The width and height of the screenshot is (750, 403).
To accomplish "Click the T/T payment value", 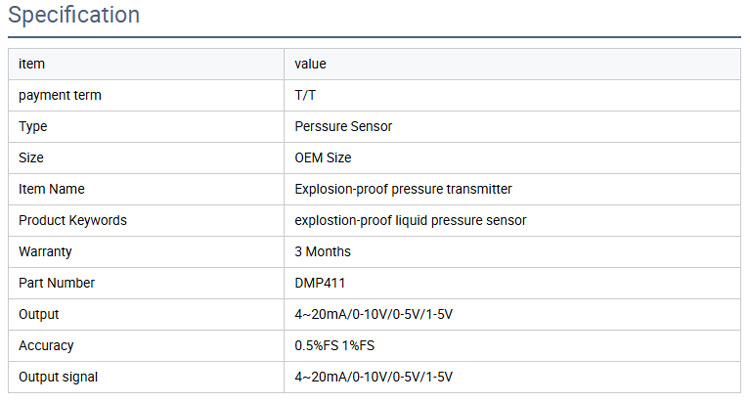I will pyautogui.click(x=305, y=96).
